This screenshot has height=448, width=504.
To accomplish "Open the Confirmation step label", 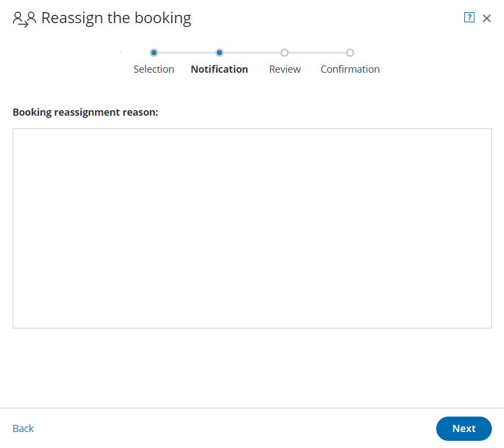I will [350, 69].
